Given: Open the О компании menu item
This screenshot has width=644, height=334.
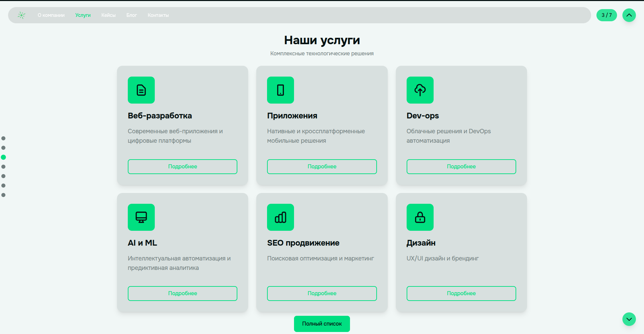Looking at the screenshot, I should [51, 15].
